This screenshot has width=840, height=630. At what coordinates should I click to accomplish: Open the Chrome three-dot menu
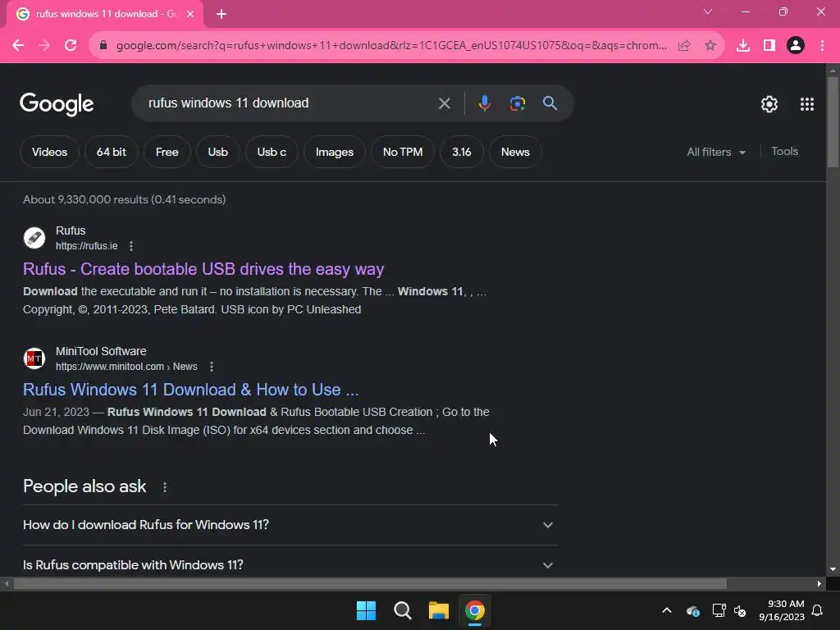822,46
